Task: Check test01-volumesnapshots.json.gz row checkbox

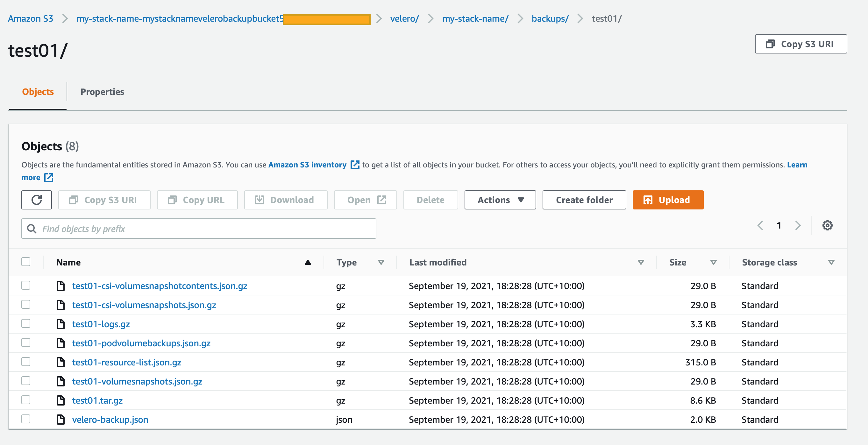Action: click(26, 381)
